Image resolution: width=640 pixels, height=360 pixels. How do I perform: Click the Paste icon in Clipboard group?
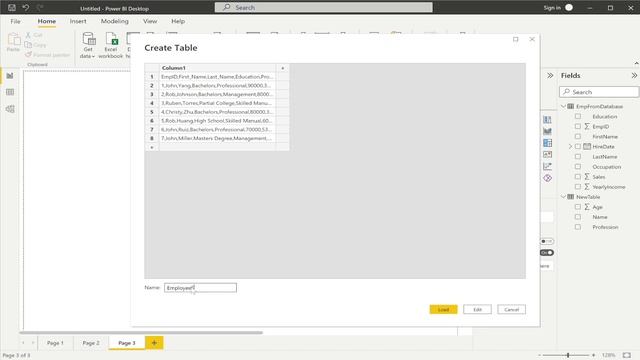(x=13, y=39)
